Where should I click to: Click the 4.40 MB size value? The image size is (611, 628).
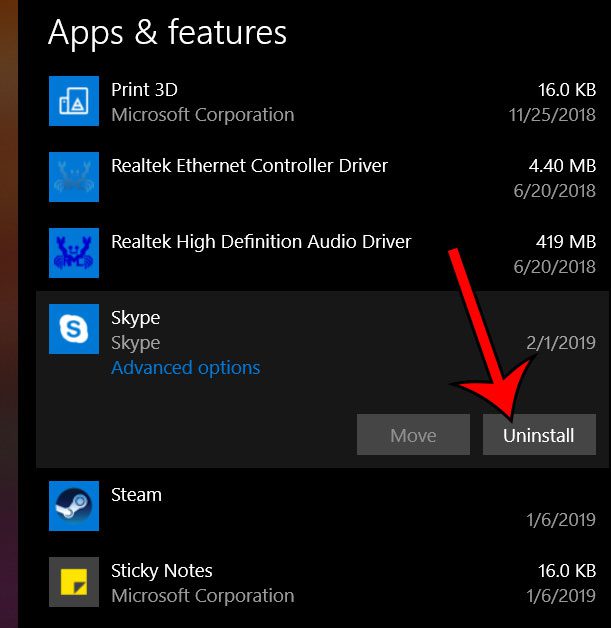click(x=562, y=165)
